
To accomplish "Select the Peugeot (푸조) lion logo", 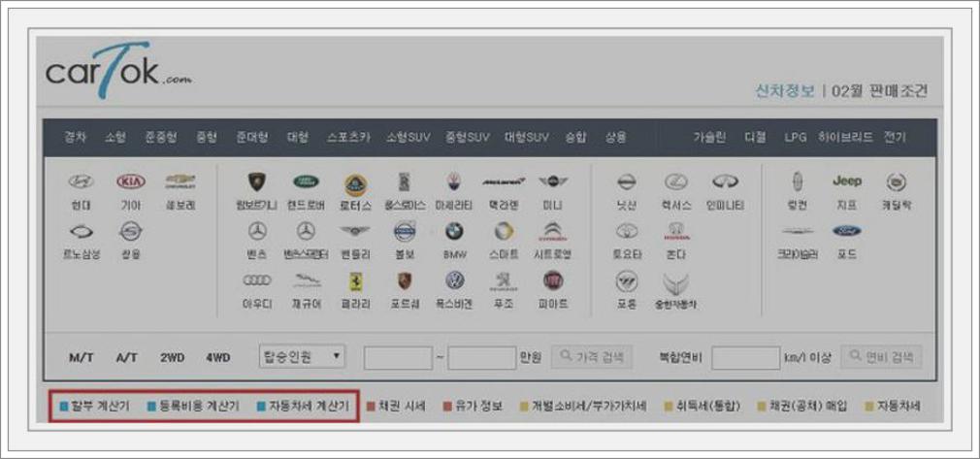I will [504, 283].
